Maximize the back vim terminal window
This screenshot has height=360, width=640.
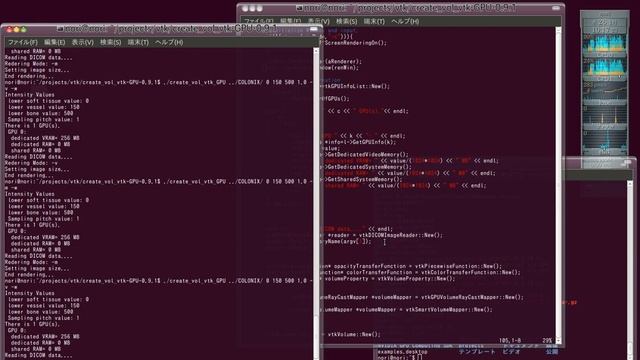click(x=259, y=8)
